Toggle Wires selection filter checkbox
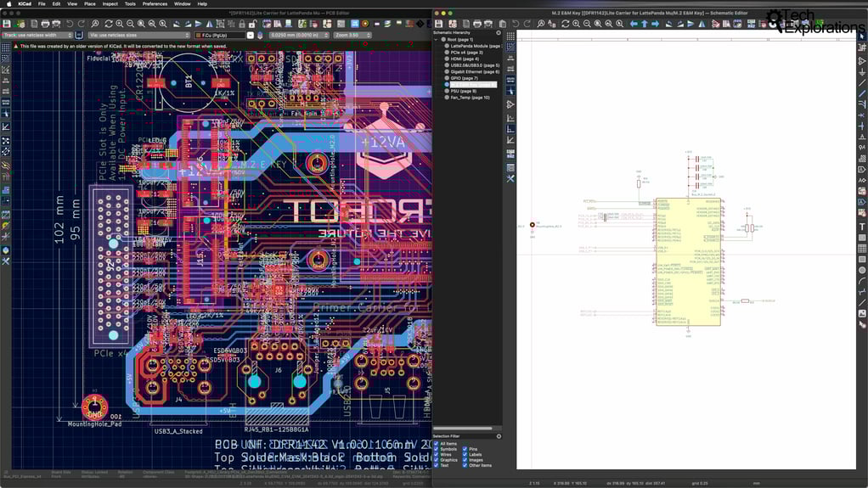The height and width of the screenshot is (488, 868). 437,455
